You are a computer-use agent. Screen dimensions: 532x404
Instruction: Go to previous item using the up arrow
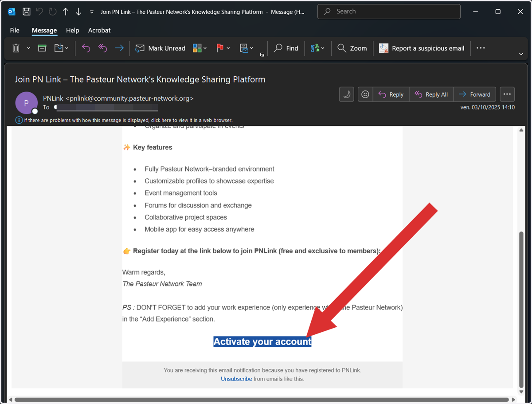click(x=66, y=12)
